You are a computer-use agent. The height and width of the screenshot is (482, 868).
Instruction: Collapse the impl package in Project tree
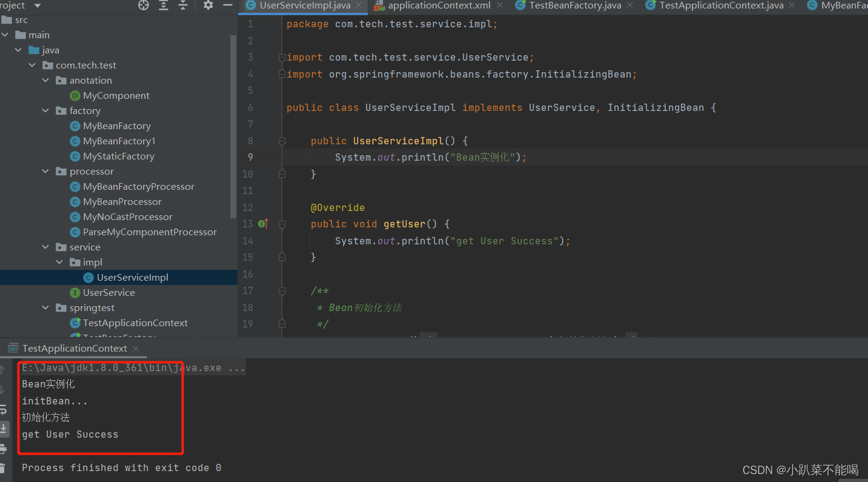pyautogui.click(x=59, y=262)
